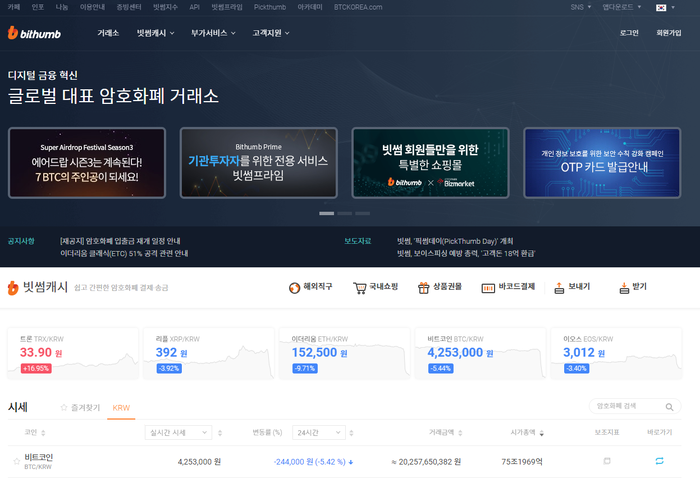Select the first carousel indicator
Viewport: 700px width, 478px height.
point(326,213)
